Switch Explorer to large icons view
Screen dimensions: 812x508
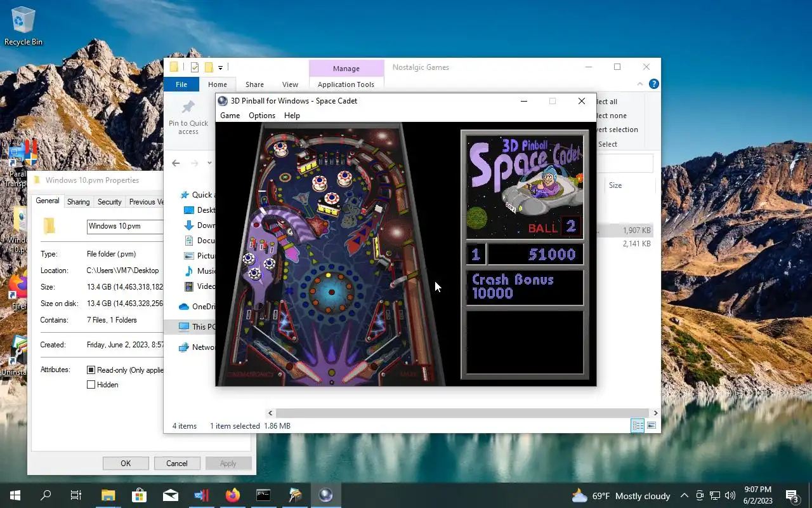point(652,425)
